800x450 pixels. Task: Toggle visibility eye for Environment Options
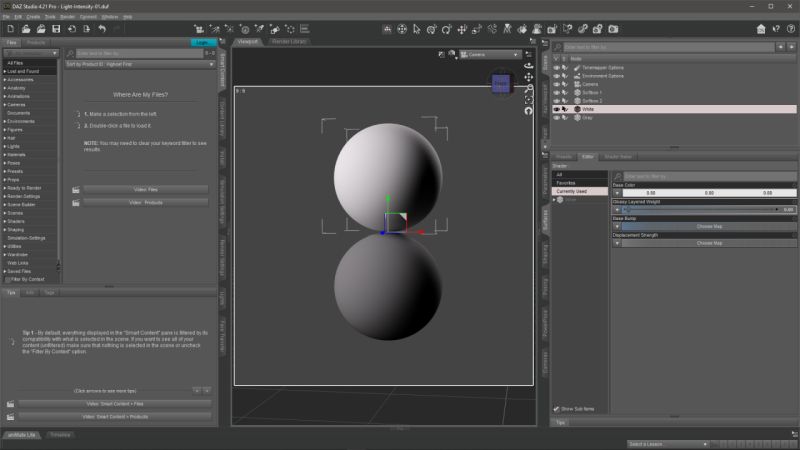[557, 76]
